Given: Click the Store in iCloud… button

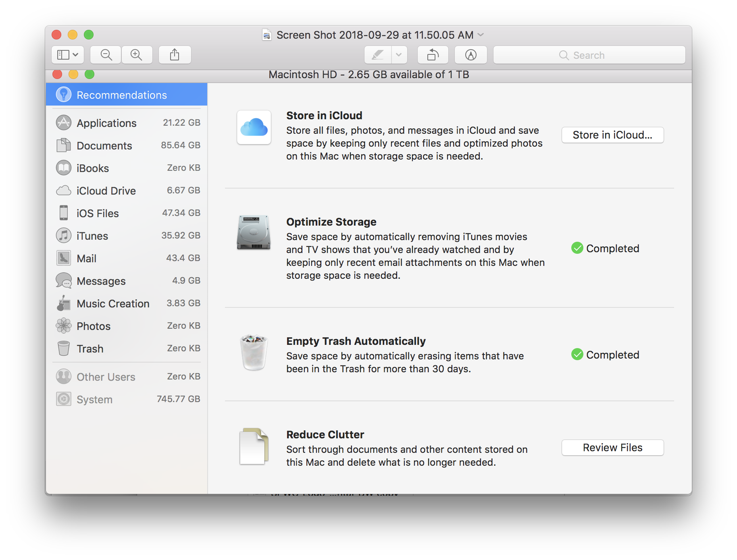Looking at the screenshot, I should coord(612,135).
